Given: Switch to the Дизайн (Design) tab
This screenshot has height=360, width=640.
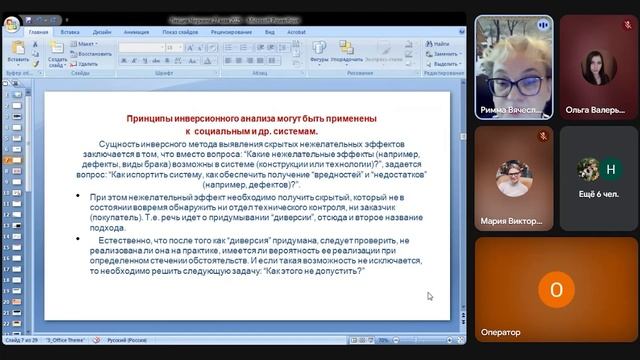Looking at the screenshot, I should coord(102,32).
